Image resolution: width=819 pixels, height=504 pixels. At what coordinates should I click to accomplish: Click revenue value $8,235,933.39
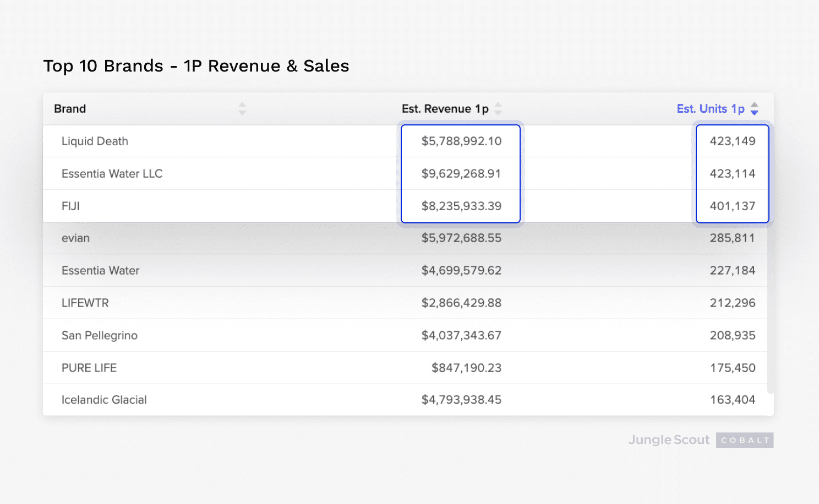(x=461, y=206)
